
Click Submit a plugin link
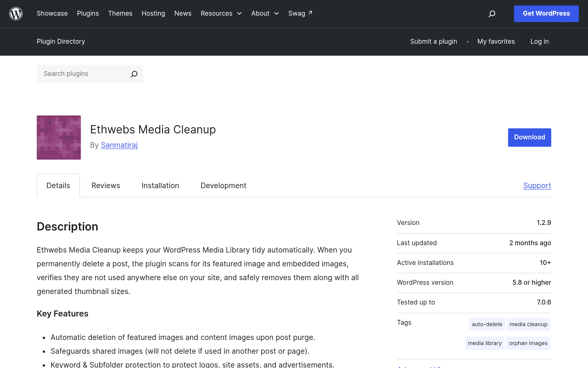(434, 41)
